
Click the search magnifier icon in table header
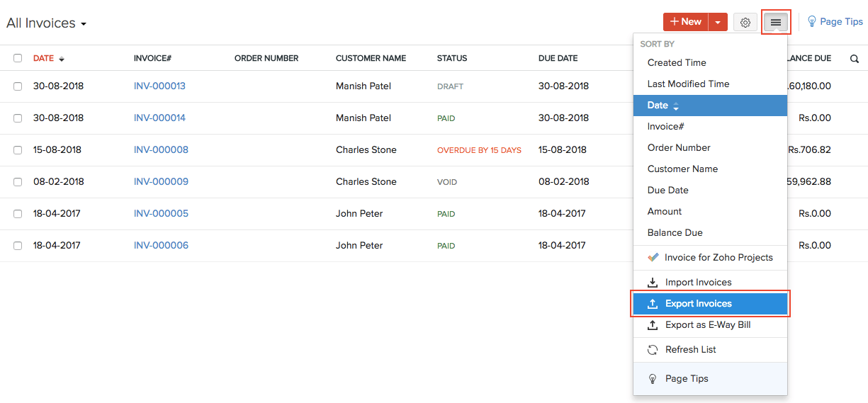pyautogui.click(x=854, y=59)
